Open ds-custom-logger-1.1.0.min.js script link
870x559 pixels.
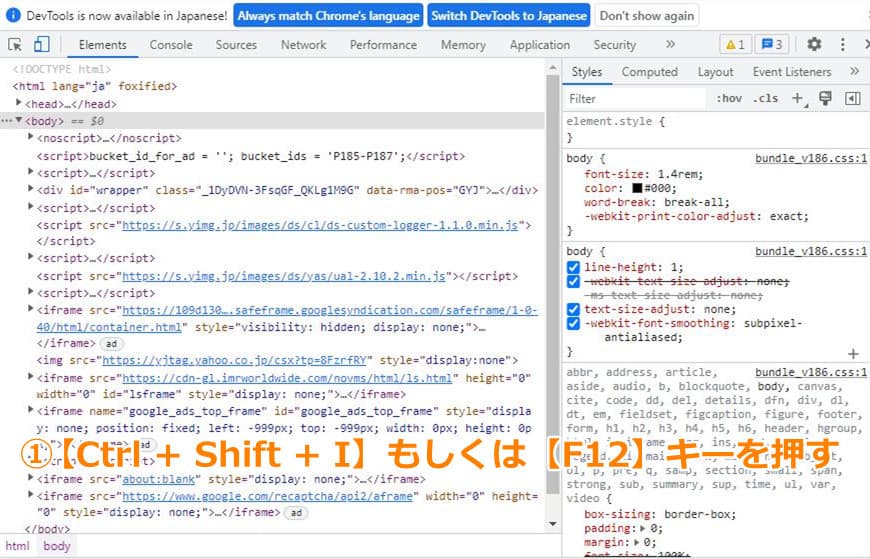[x=320, y=225]
